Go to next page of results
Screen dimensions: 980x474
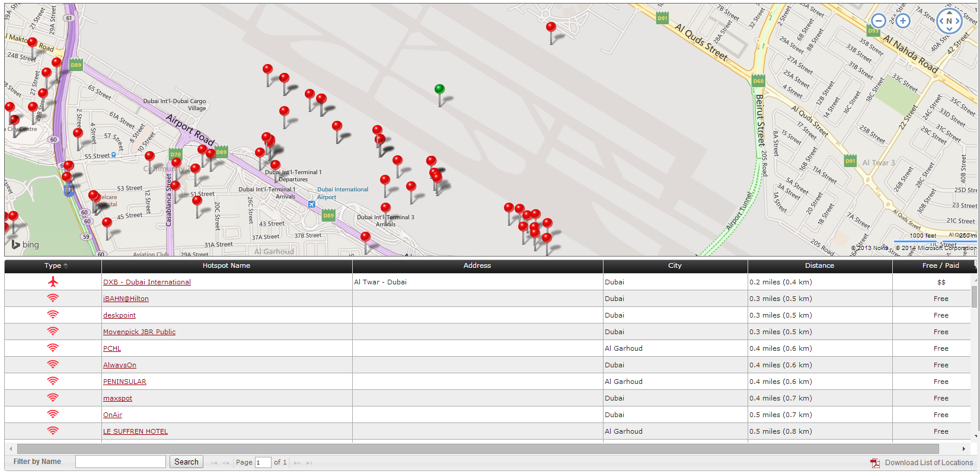297,463
